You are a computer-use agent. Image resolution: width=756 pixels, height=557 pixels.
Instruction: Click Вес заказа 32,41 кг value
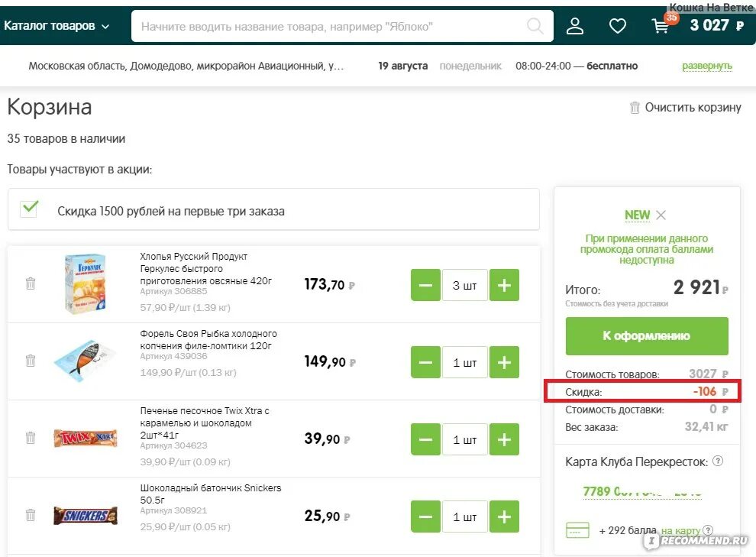point(706,427)
